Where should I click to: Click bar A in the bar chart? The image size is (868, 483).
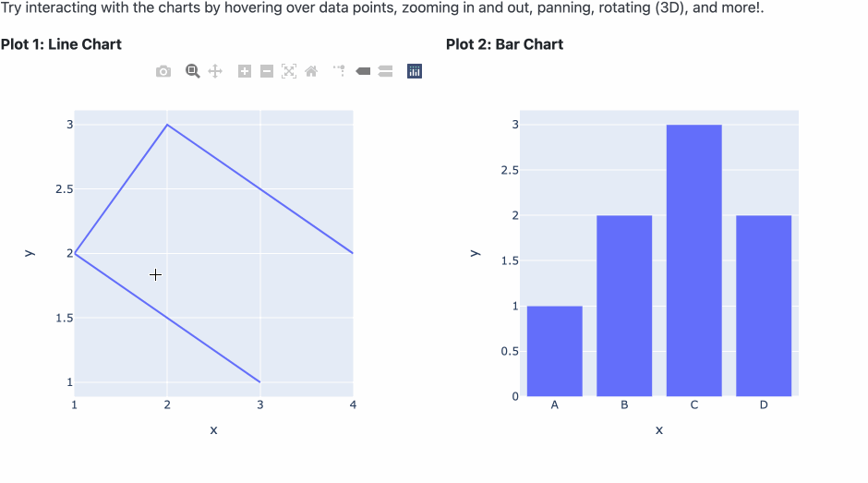(x=555, y=351)
